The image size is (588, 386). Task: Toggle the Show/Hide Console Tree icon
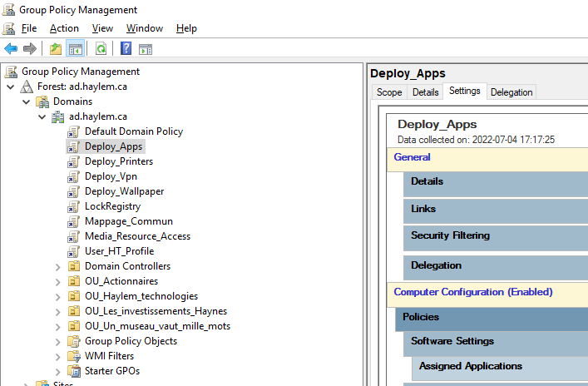[75, 49]
